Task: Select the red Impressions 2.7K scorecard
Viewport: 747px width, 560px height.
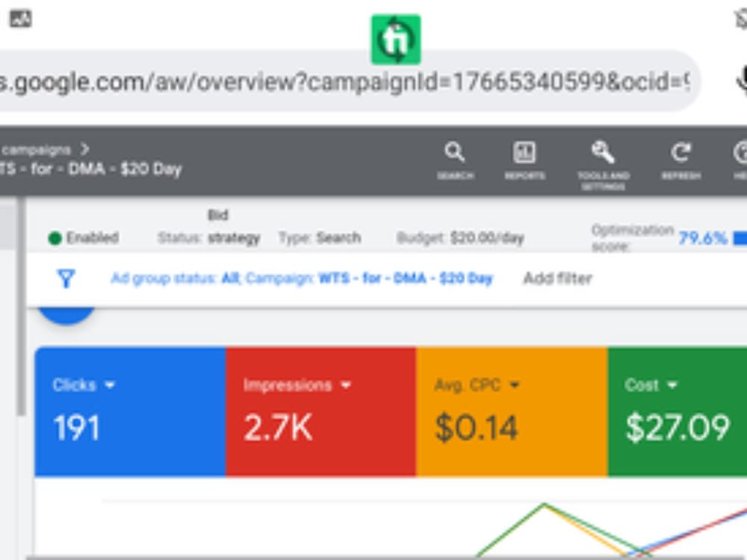Action: [320, 411]
